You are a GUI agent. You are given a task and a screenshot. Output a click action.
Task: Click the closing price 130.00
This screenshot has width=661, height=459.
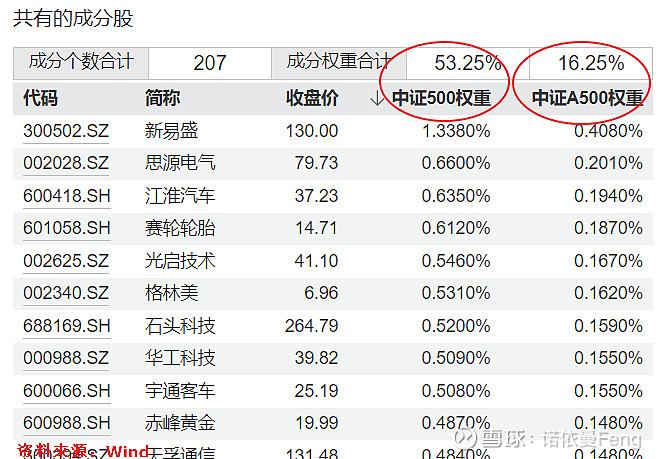[x=312, y=131]
